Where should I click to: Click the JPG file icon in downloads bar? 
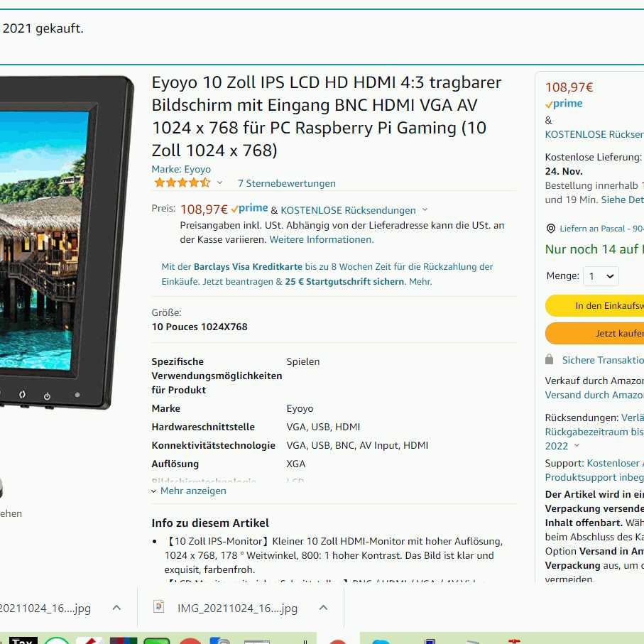coord(158,606)
